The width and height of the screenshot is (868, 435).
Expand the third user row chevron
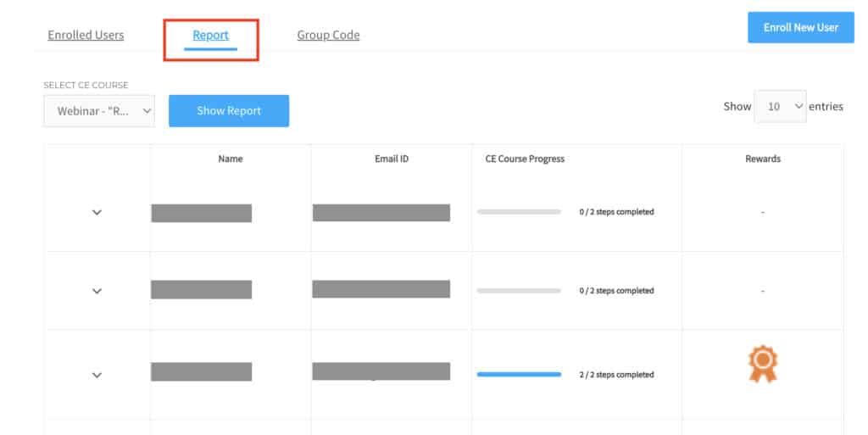pyautogui.click(x=97, y=376)
